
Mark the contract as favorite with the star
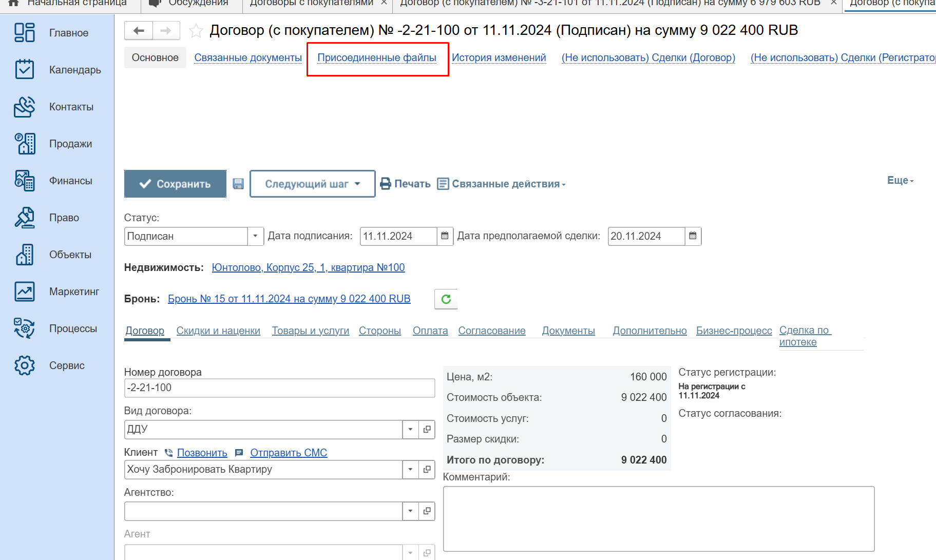tap(196, 31)
